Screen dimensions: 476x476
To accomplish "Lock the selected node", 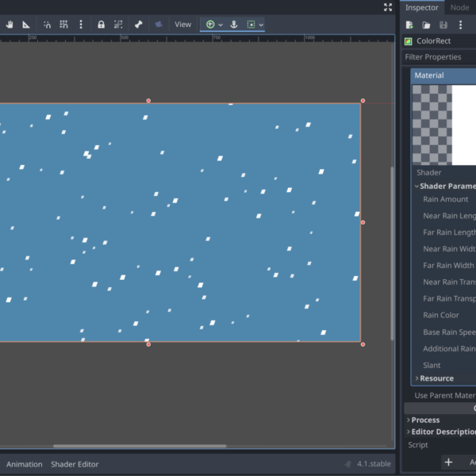I will (x=101, y=25).
